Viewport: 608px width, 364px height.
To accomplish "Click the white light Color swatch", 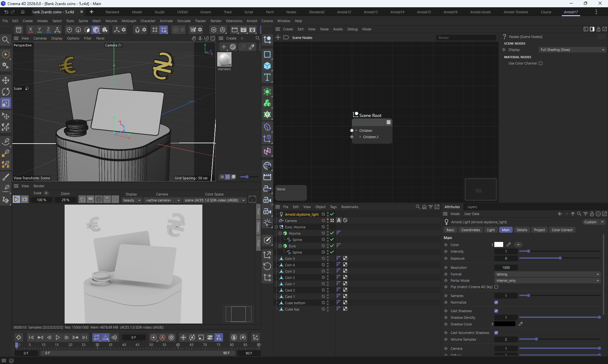I will coord(498,244).
